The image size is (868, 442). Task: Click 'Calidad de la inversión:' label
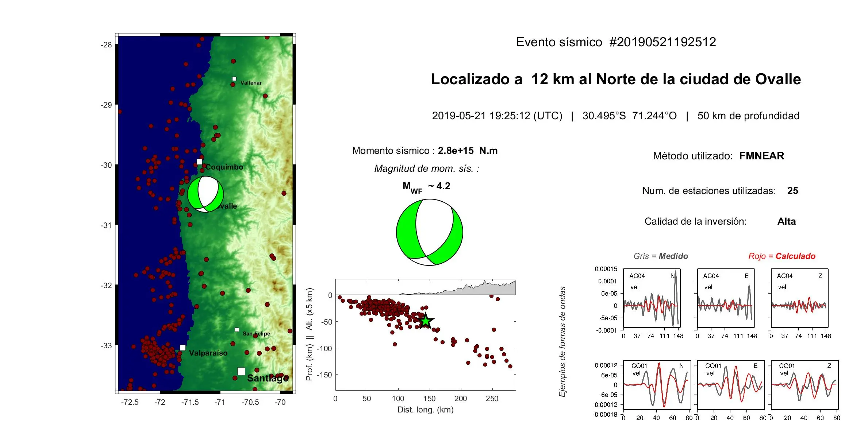(x=696, y=221)
